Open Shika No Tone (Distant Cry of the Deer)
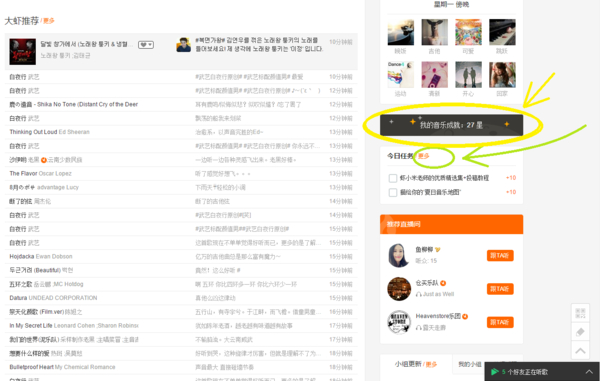The height and width of the screenshot is (381, 600). pyautogui.click(x=73, y=104)
